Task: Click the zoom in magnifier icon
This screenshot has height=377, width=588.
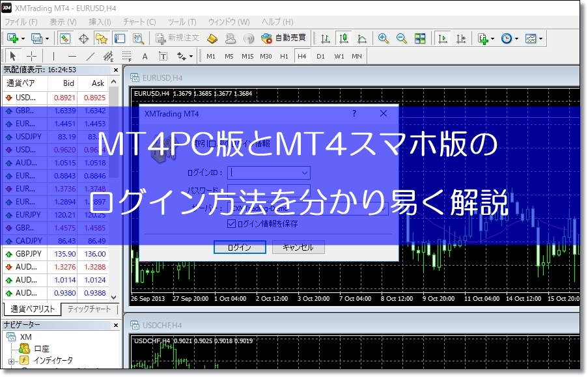Action: [383, 38]
